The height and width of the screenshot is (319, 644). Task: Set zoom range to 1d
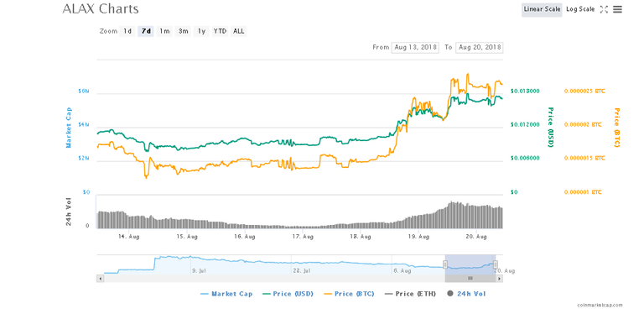(127, 31)
